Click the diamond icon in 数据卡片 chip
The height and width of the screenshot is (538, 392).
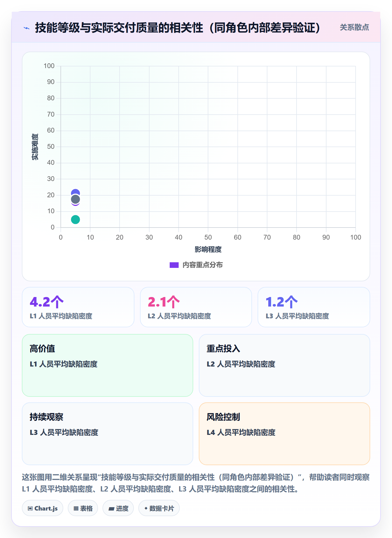[x=146, y=508]
